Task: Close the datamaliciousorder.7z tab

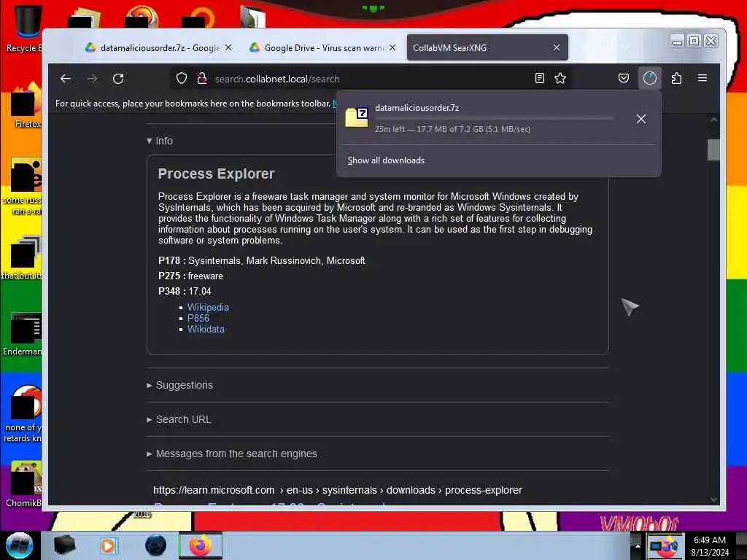Action: [228, 47]
